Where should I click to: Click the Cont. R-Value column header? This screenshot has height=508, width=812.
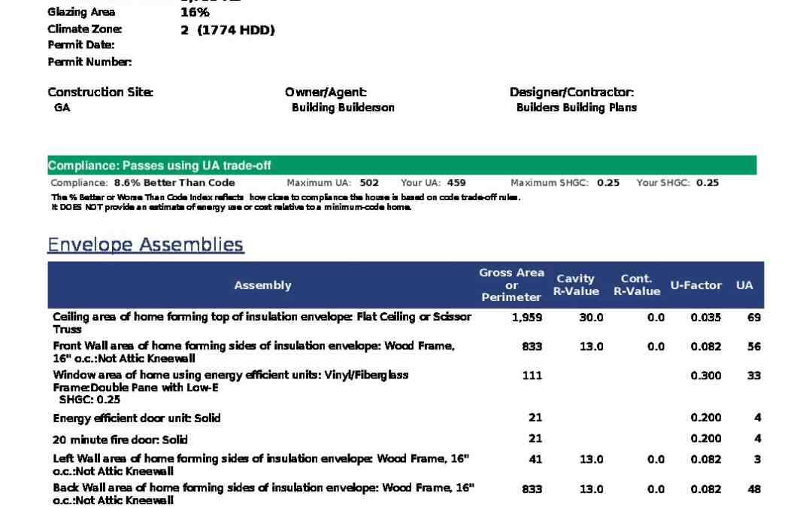click(x=636, y=285)
